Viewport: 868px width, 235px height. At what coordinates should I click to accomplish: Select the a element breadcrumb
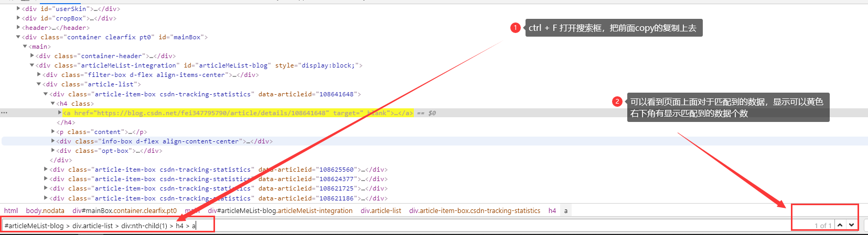(566, 211)
